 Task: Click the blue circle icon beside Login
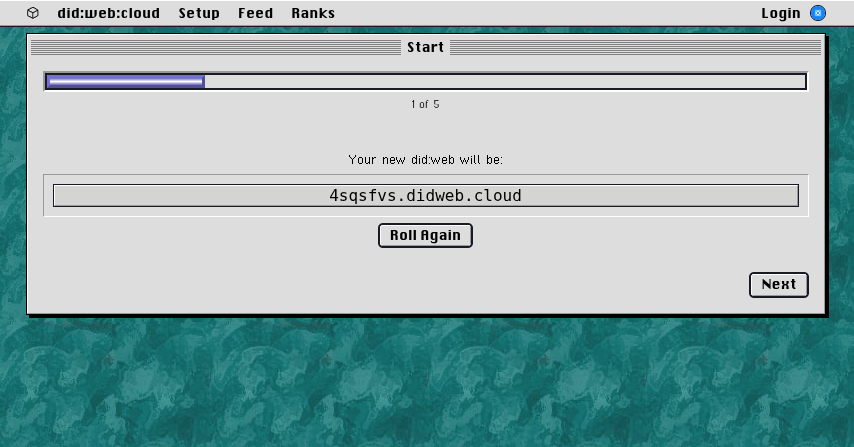[818, 13]
